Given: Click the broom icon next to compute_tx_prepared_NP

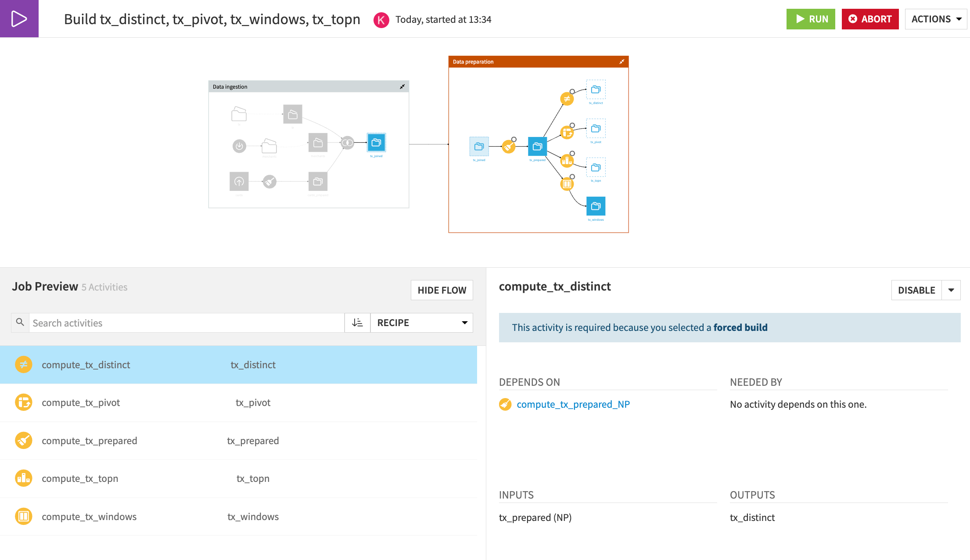Looking at the screenshot, I should pyautogui.click(x=505, y=404).
